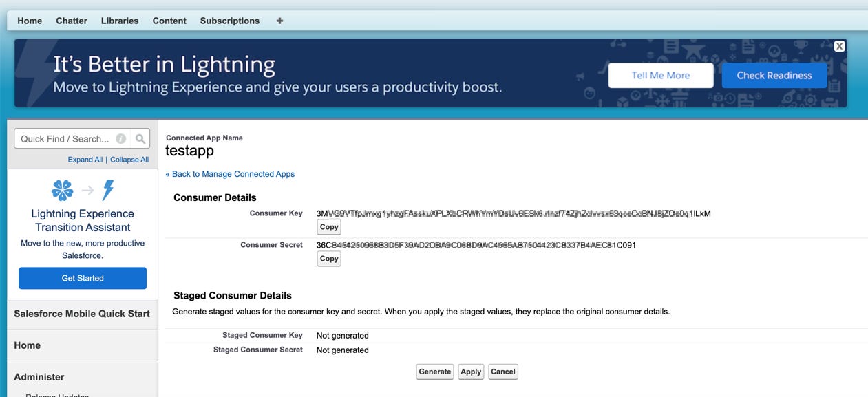Click the Consumer Details heading

(215, 197)
